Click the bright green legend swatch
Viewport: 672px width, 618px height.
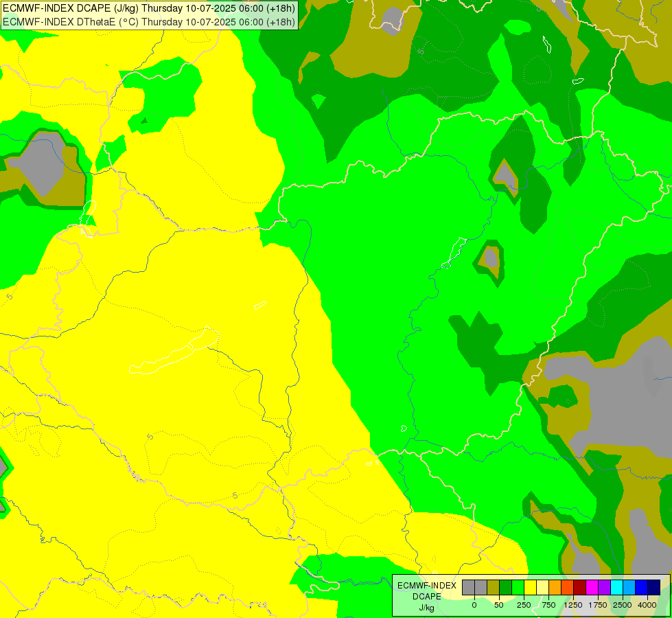tap(518, 588)
